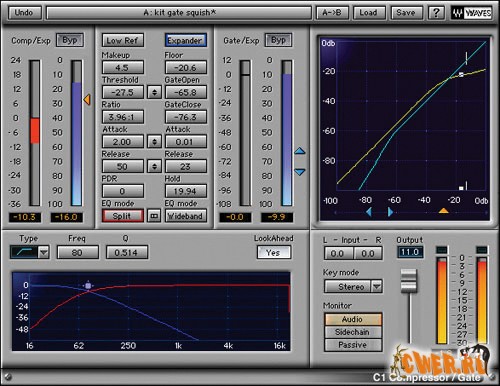Viewport: 500px width, 386px height.
Task: Click the Output fader handle
Action: click(x=409, y=281)
